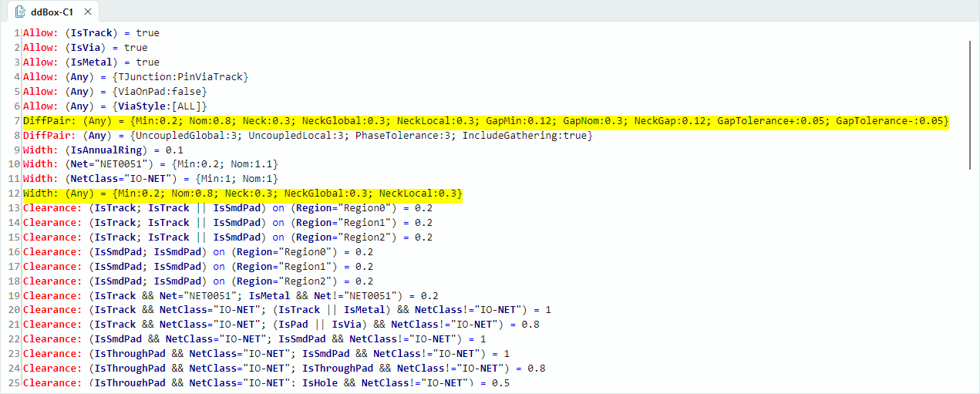
Task: Click highlighted DiffPair line 7
Action: tap(486, 121)
